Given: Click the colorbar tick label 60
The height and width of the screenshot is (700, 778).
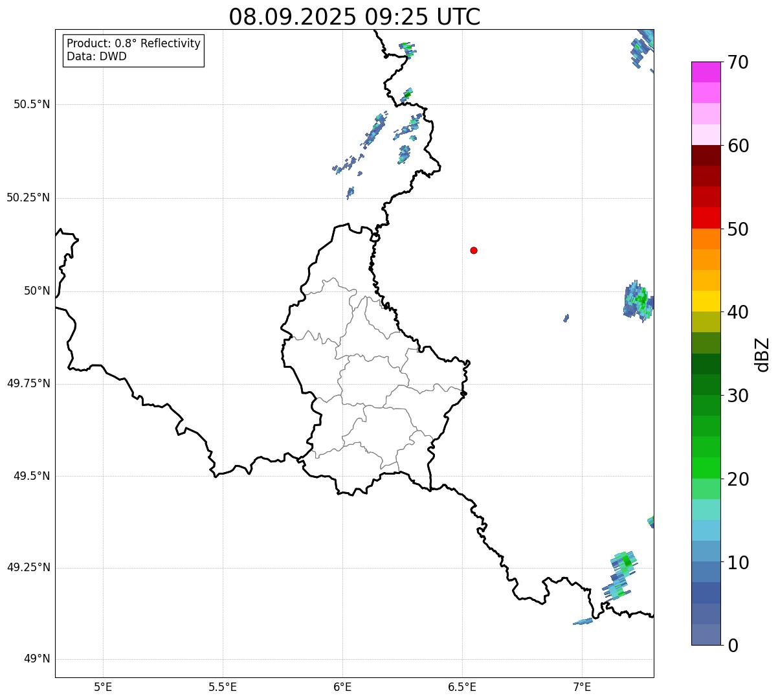Looking at the screenshot, I should click(738, 146).
